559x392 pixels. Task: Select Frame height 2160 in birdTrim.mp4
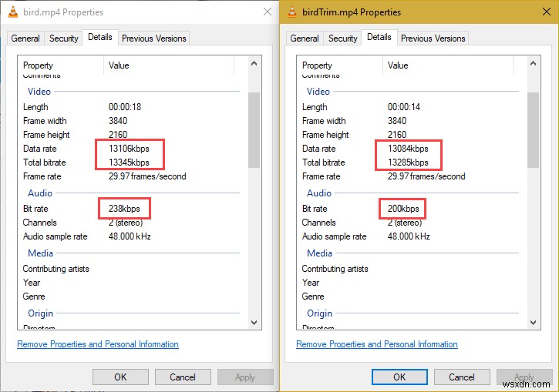point(397,135)
